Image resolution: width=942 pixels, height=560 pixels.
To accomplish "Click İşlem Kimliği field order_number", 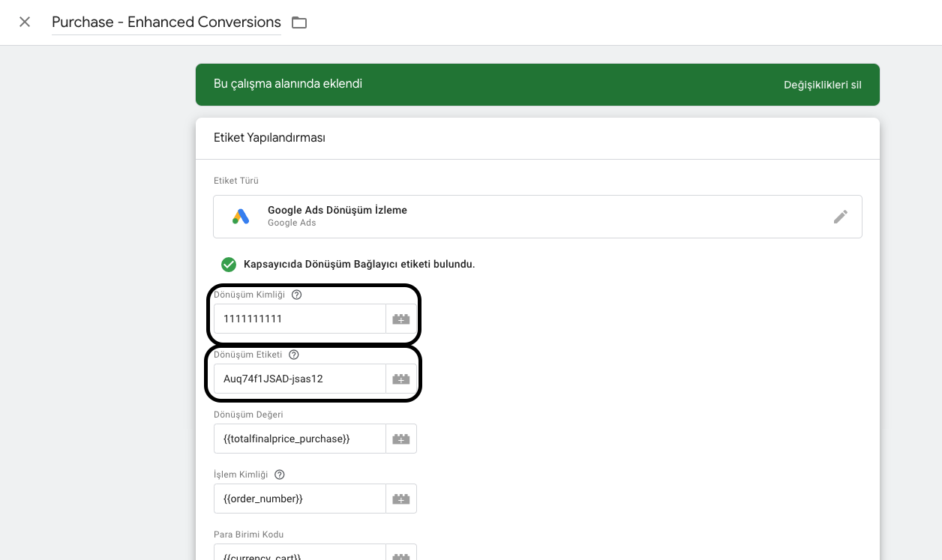I will click(300, 499).
